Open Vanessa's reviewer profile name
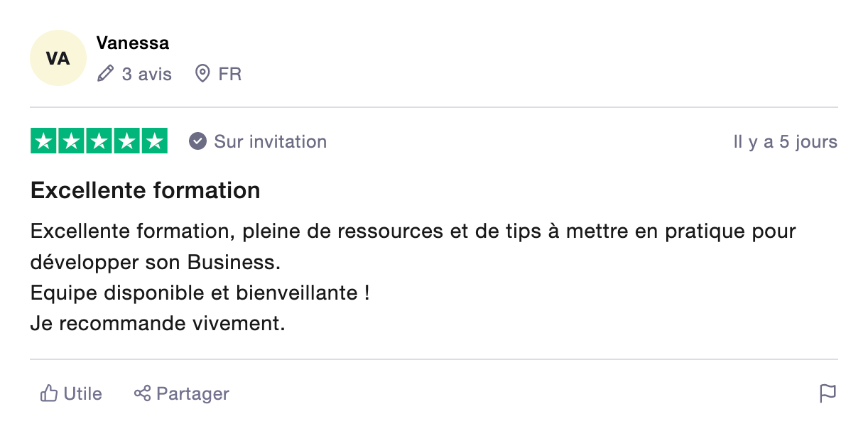The height and width of the screenshot is (436, 868). (x=133, y=43)
